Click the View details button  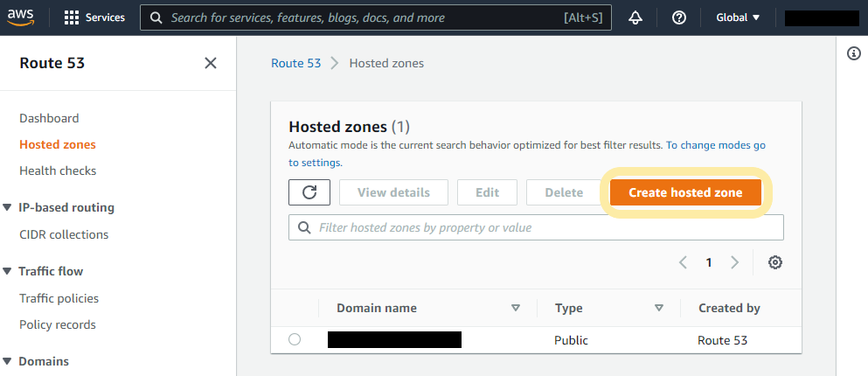pos(393,192)
